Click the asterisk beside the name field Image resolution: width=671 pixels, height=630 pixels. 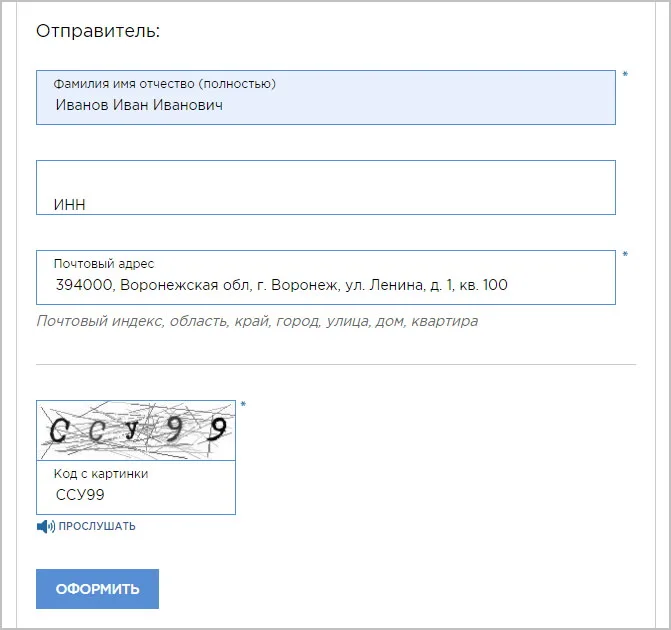(x=625, y=74)
